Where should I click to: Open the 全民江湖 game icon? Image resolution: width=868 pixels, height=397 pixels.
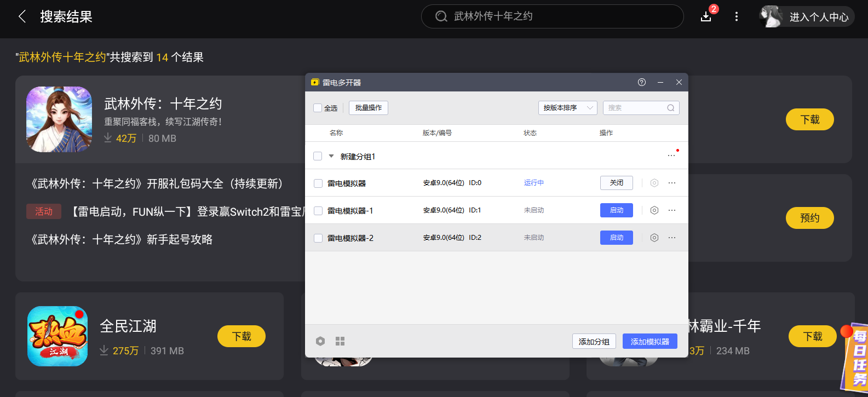[58, 336]
